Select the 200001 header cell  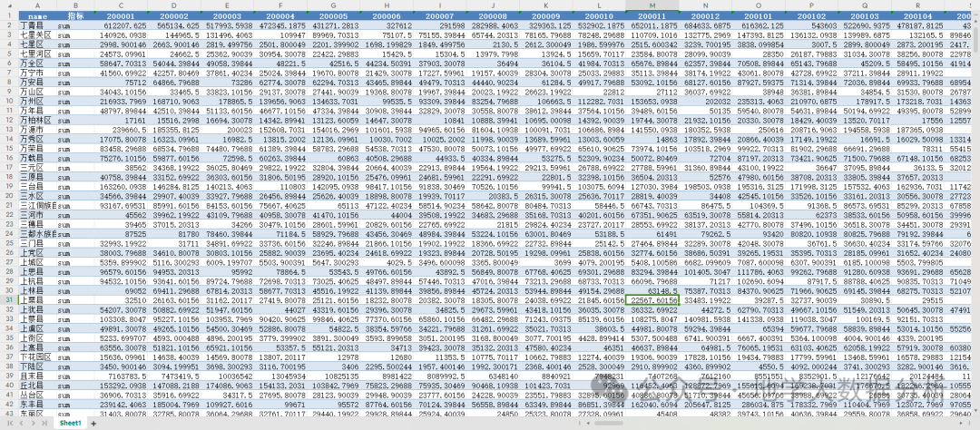point(121,15)
